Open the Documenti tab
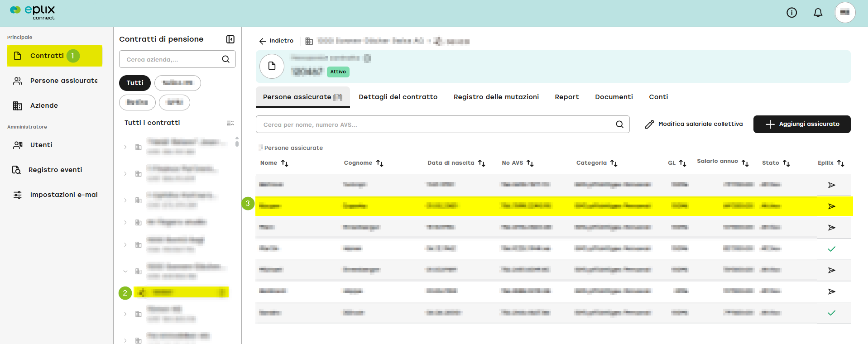Viewport: 868px width, 344px height. 614,97
